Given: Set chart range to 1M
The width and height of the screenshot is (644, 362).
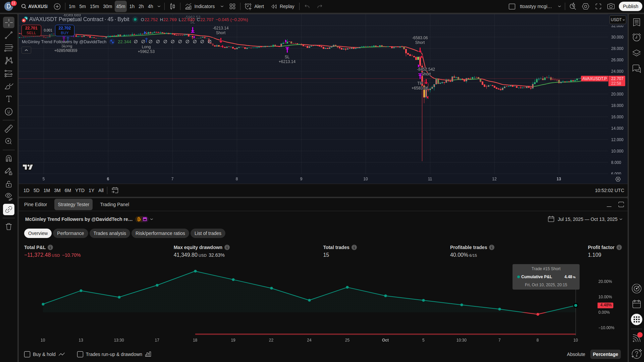Looking at the screenshot, I should (47, 190).
